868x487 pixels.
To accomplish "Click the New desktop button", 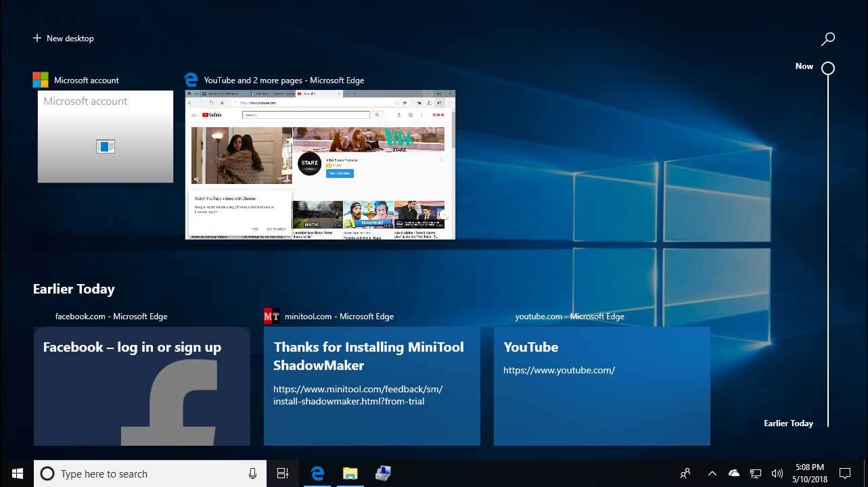I will [64, 39].
